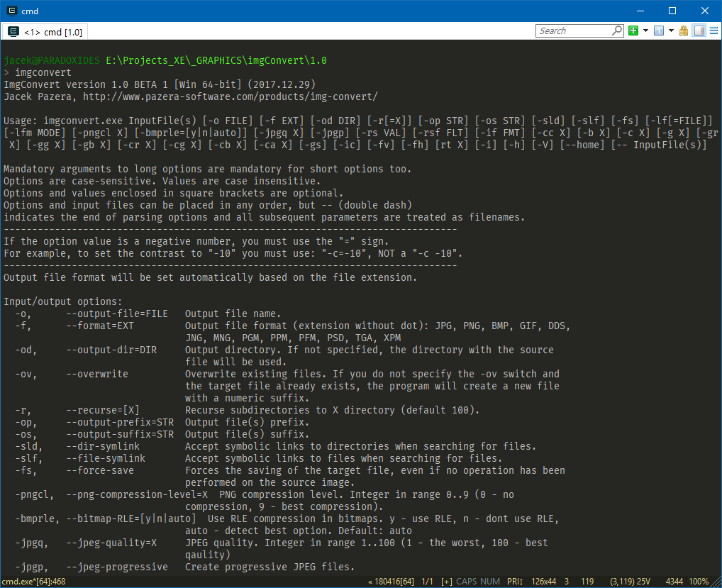The height and width of the screenshot is (588, 722).
Task: Click the 126x44 console size field
Action: coord(545,582)
